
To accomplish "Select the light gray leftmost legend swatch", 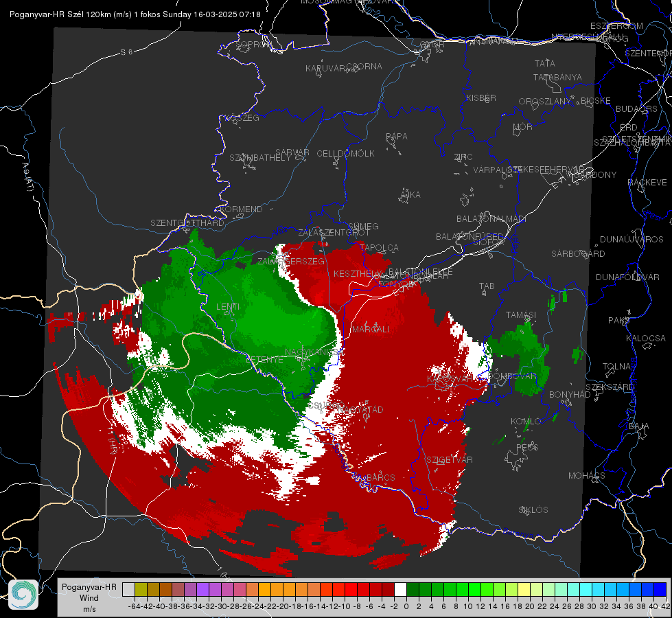I will [x=128, y=590].
